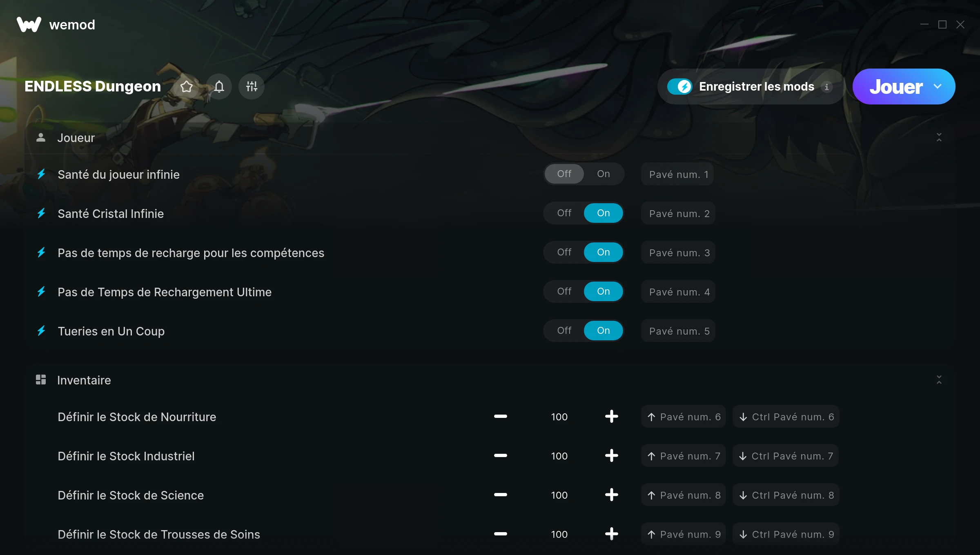The width and height of the screenshot is (980, 555).
Task: Click the info icon beside Enregistrer les mods
Action: (x=826, y=87)
